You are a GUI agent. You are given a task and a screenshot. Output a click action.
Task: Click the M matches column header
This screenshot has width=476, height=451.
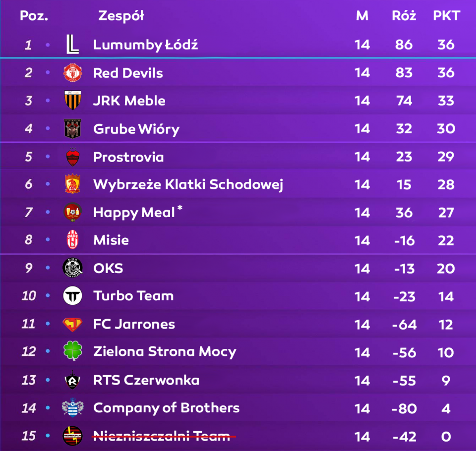tap(362, 16)
